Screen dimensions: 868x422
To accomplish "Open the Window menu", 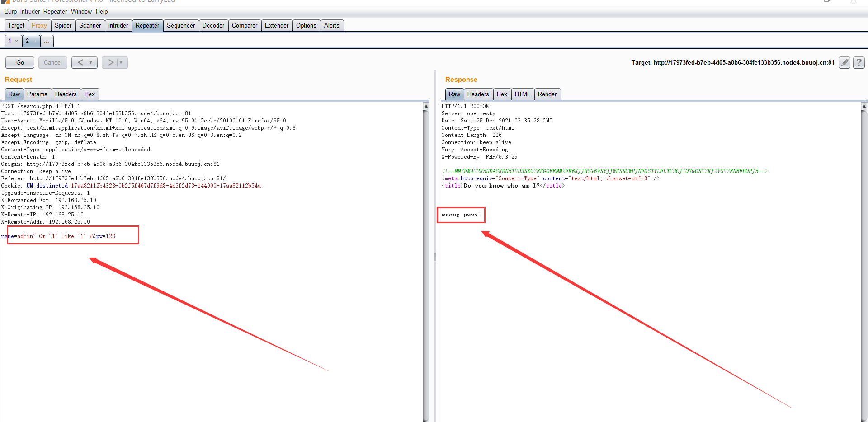I will [81, 12].
